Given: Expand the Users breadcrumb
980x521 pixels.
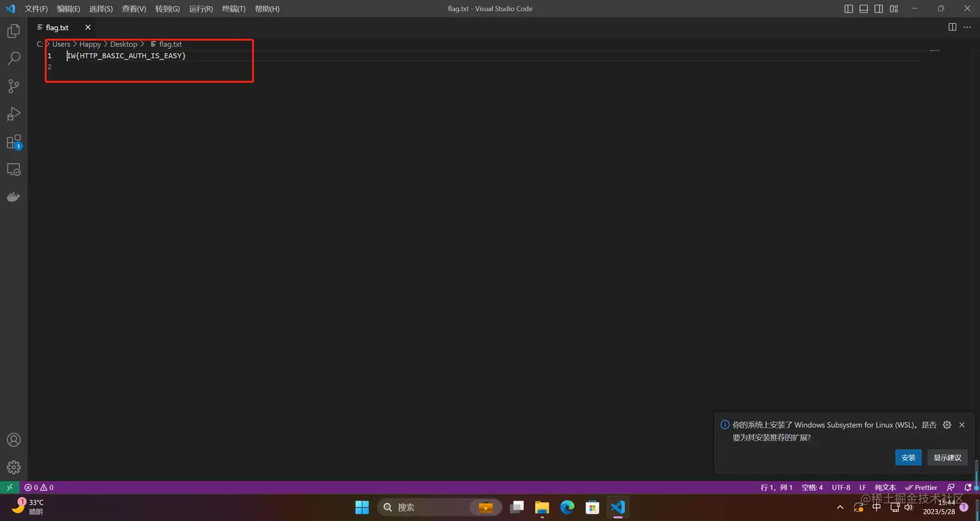Looking at the screenshot, I should tap(61, 44).
